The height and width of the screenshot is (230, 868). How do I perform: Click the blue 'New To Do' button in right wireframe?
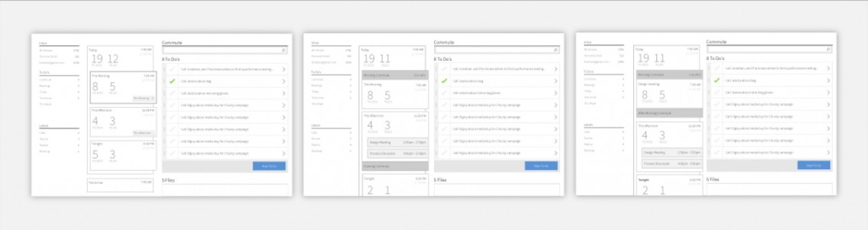coord(814,165)
